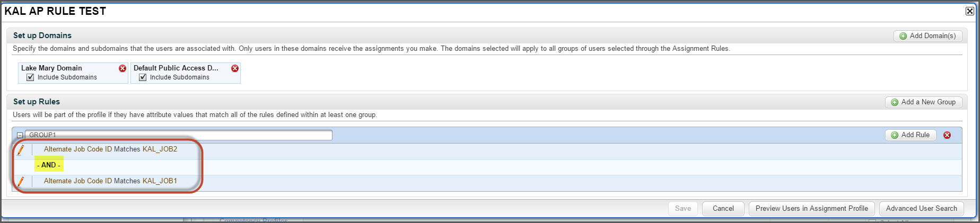Open Advanced User Search
Screen dimensions: 980x223
coord(922,209)
